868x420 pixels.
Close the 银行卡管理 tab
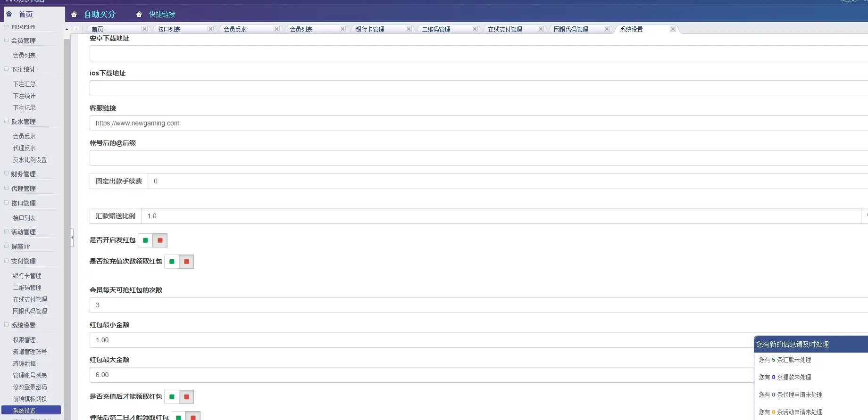tap(409, 29)
